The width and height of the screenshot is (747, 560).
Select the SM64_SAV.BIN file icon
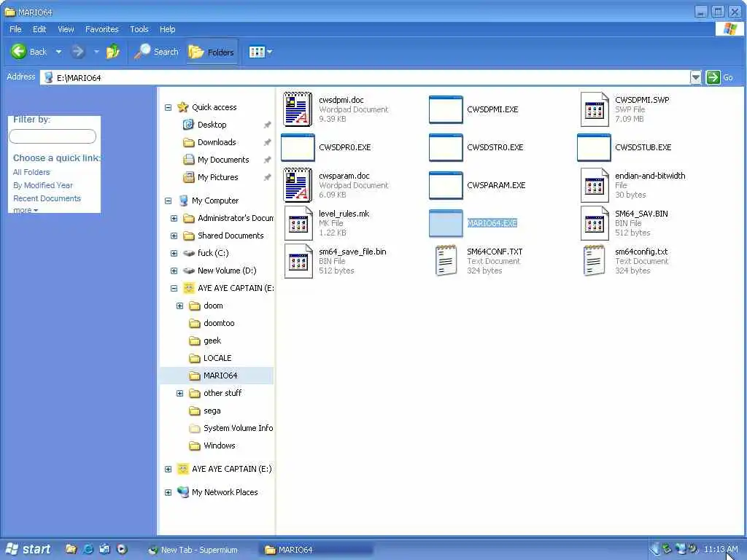pyautogui.click(x=595, y=223)
